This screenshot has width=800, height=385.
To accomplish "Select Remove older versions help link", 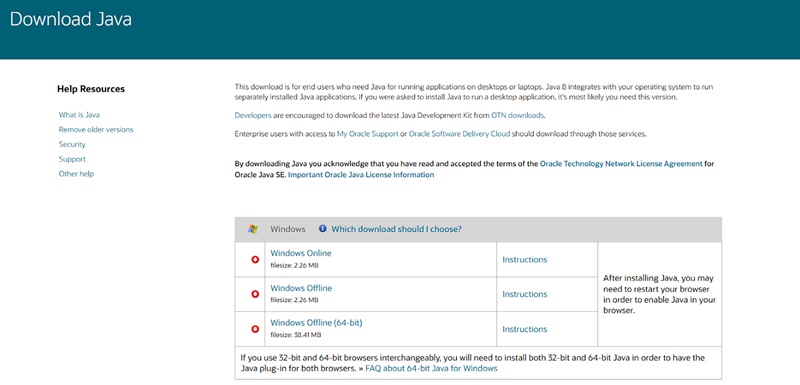I will [96, 130].
